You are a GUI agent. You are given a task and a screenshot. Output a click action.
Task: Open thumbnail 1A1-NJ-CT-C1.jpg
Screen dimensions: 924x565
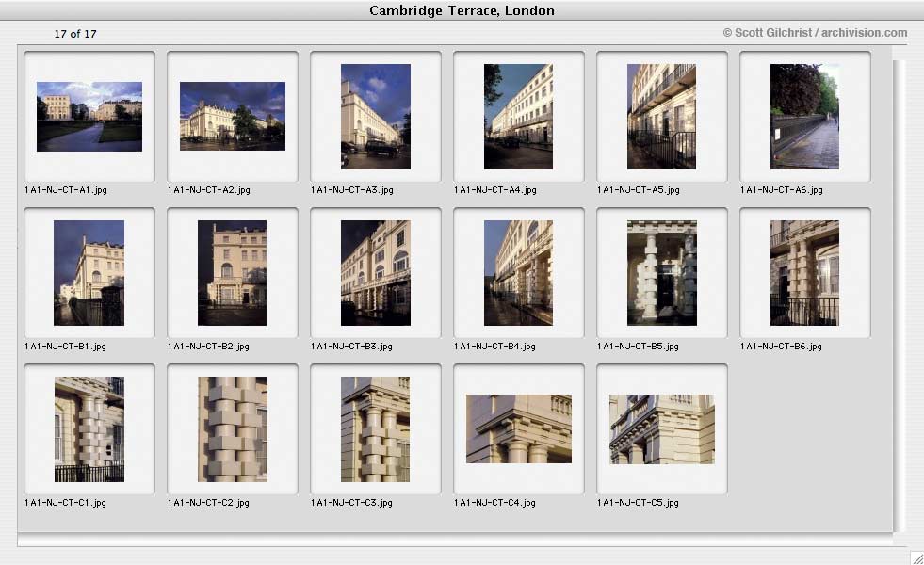(x=89, y=428)
